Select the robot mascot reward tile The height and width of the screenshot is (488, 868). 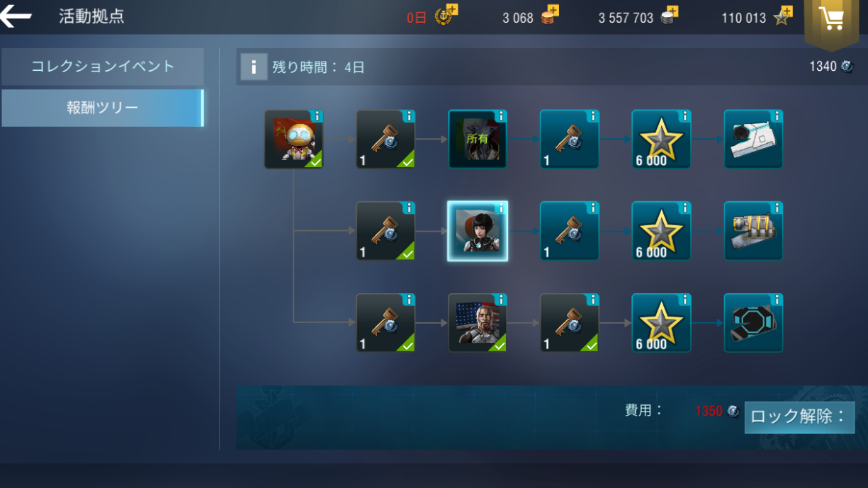coord(294,140)
